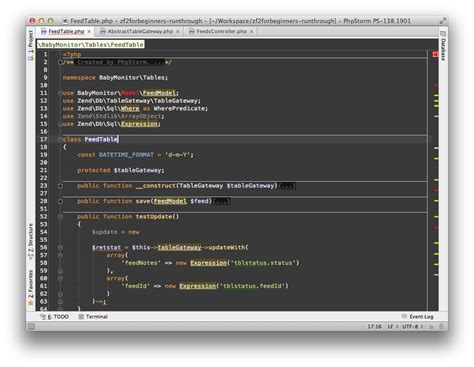The image size is (474, 367).
Task: Click the Favorites star icon
Action: 31,303
